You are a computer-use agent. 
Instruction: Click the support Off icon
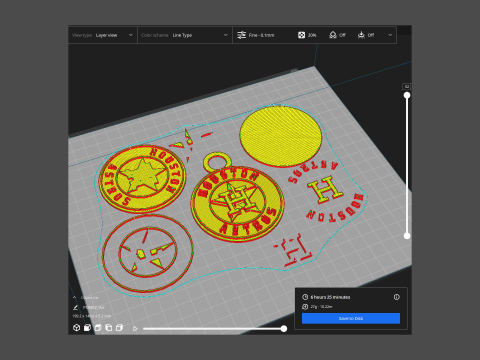click(333, 35)
